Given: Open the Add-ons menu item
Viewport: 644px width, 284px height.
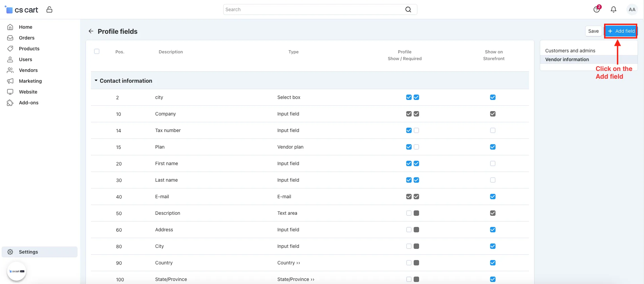Looking at the screenshot, I should 29,103.
